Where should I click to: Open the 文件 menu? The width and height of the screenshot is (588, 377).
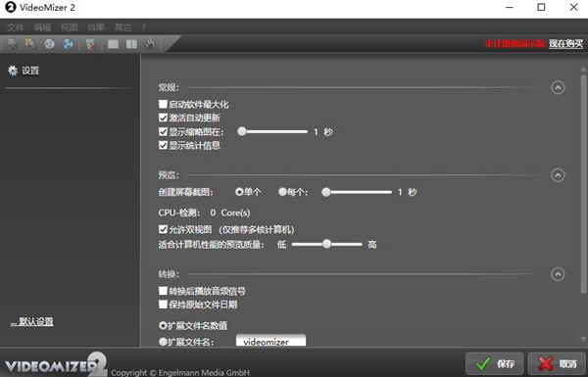coord(16,27)
